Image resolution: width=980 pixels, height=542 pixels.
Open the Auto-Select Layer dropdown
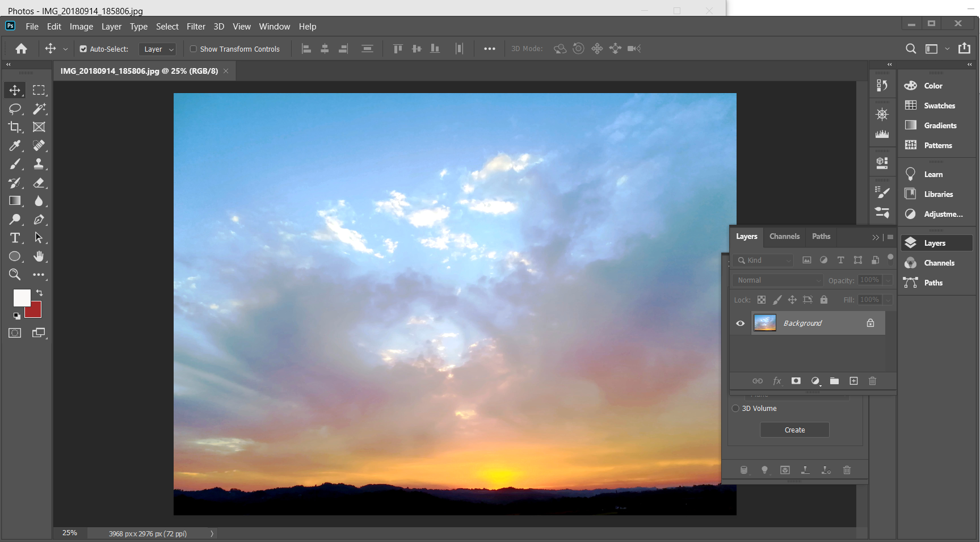pyautogui.click(x=157, y=49)
